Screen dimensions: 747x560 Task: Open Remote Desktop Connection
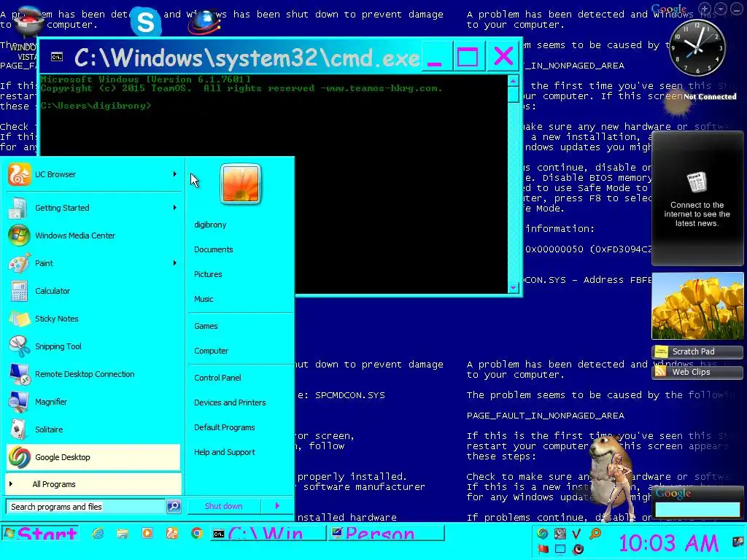click(x=93, y=374)
